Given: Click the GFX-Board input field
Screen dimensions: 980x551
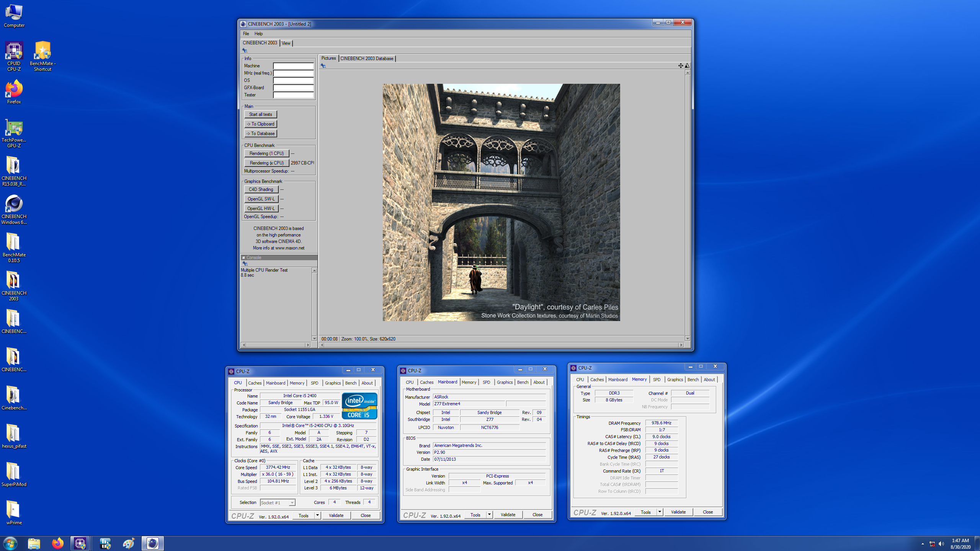Looking at the screenshot, I should point(293,88).
